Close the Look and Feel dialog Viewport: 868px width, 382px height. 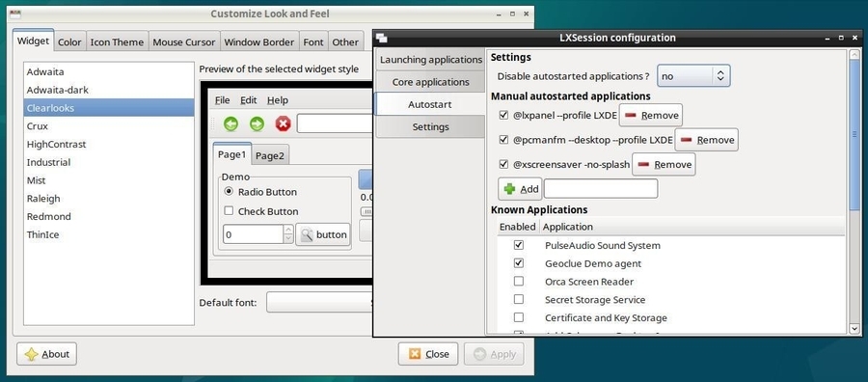pyautogui.click(x=428, y=354)
